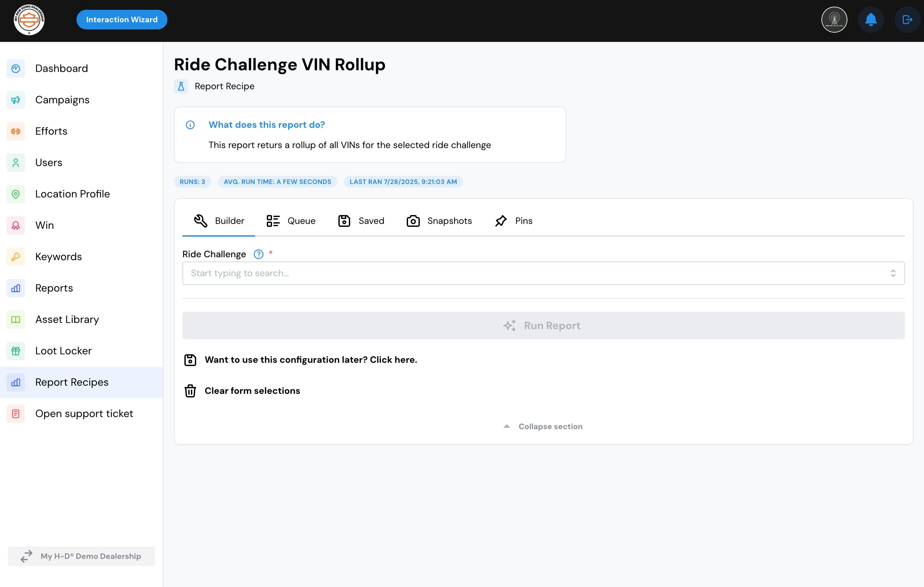The height and width of the screenshot is (587, 924).
Task: Click the trash icon to clear form
Action: click(x=190, y=391)
